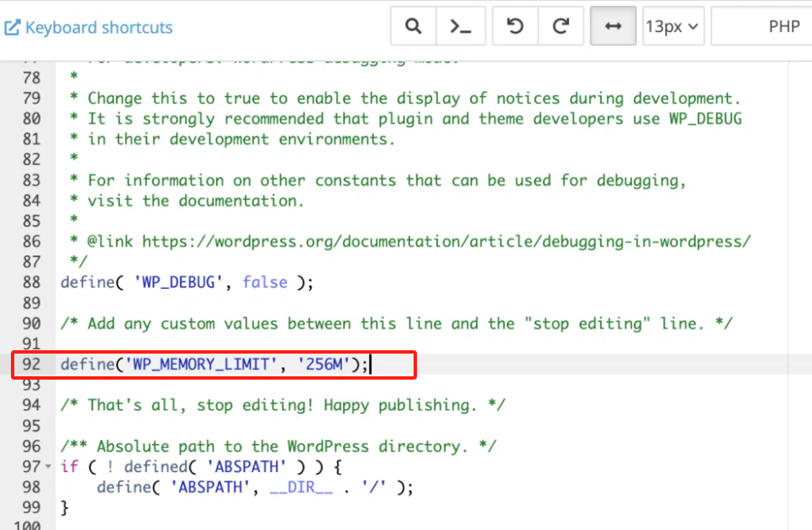Open the search tool in the toolbar
Screen dimensions: 812x530
point(413,26)
